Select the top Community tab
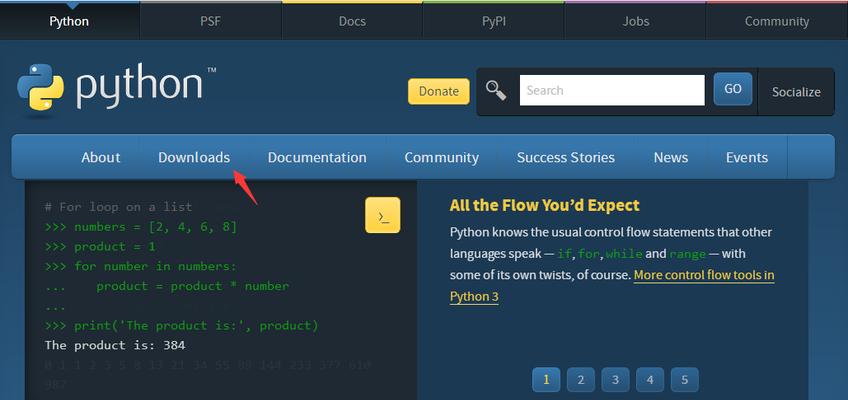This screenshot has width=848, height=400. (777, 22)
